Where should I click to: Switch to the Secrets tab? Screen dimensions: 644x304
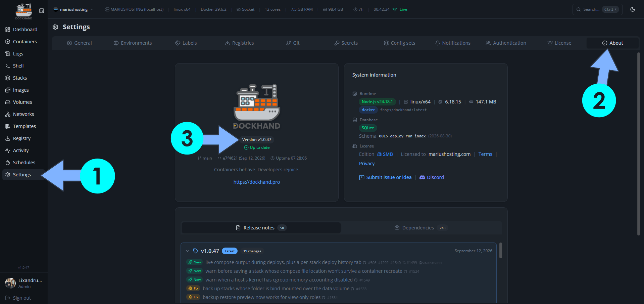pos(346,43)
